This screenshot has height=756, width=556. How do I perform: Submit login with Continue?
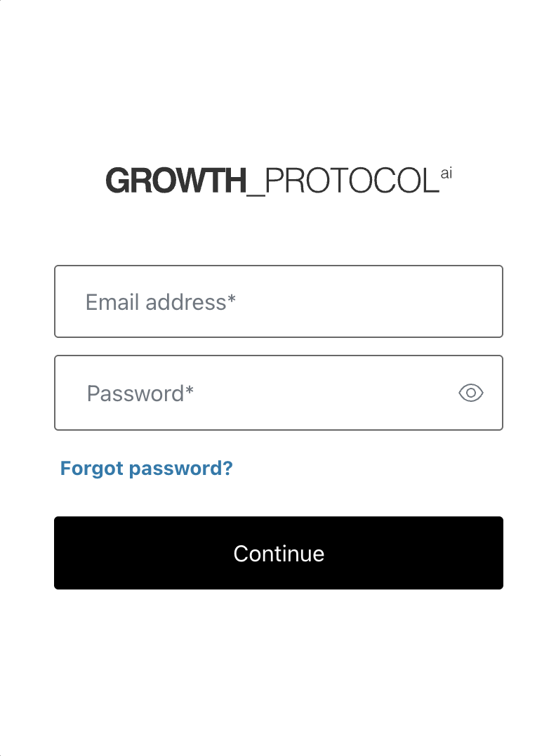(x=278, y=553)
